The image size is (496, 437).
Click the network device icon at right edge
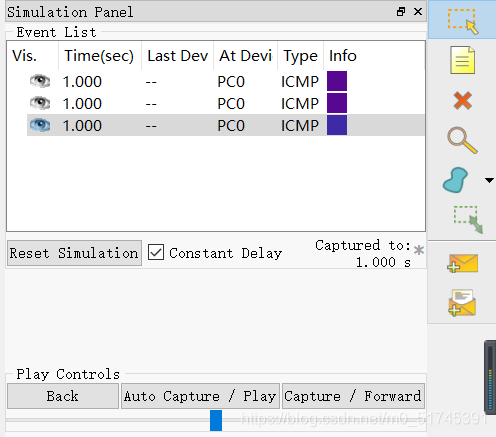coord(490,377)
